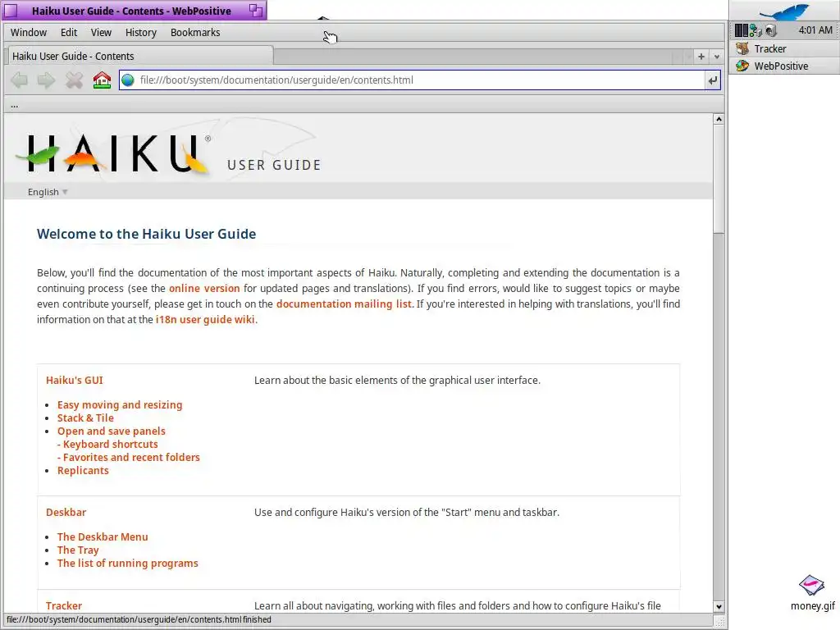840x630 pixels.
Task: Click the status bar file path text
Action: tap(139, 620)
